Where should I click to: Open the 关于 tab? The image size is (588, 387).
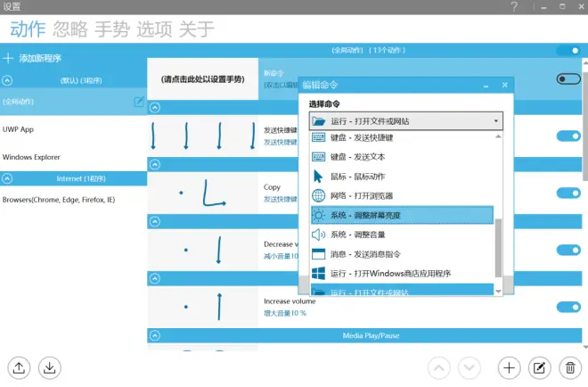click(x=197, y=29)
